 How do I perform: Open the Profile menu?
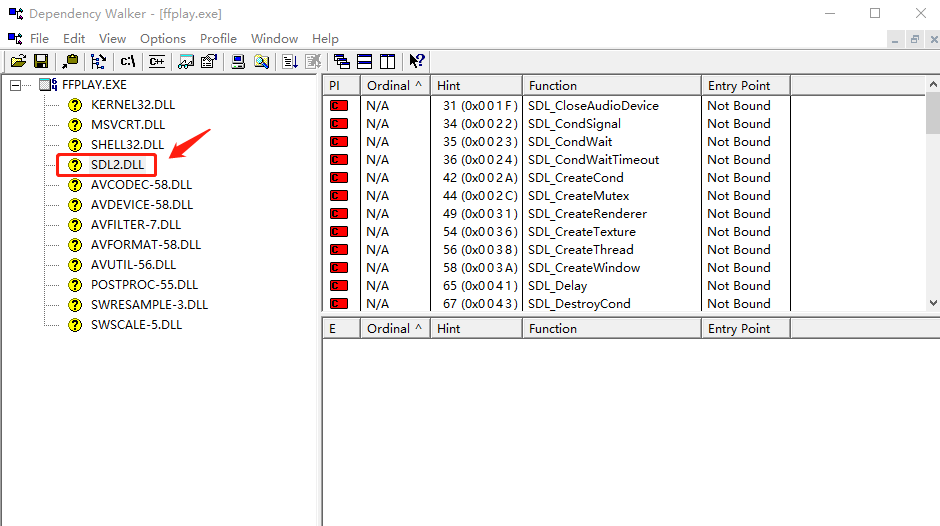click(x=218, y=38)
